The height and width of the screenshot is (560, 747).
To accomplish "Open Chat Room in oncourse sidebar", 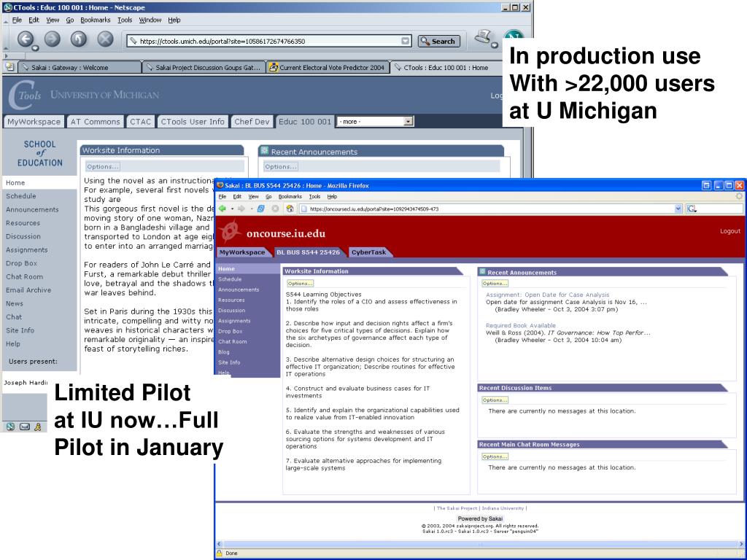I will [x=233, y=341].
